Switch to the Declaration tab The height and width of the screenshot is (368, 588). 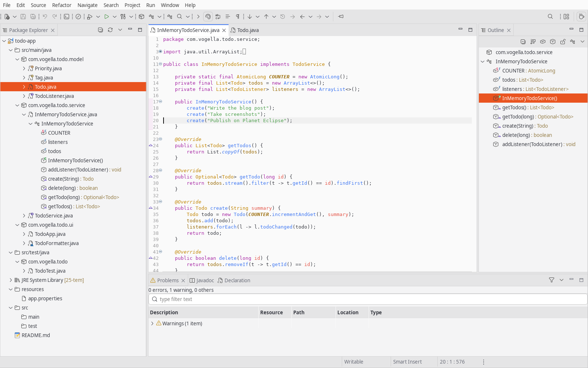(x=234, y=280)
